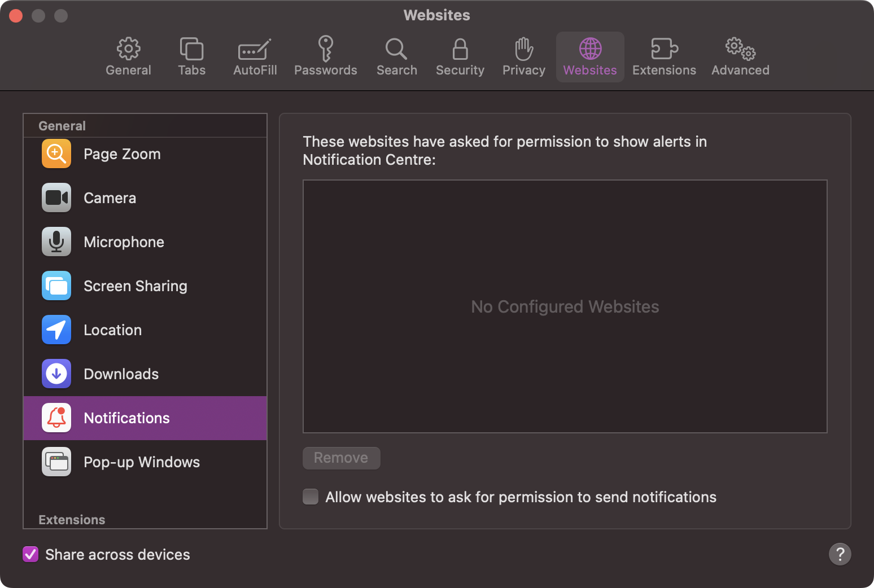Select the Camera icon in sidebar
The height and width of the screenshot is (588, 874).
pos(56,198)
